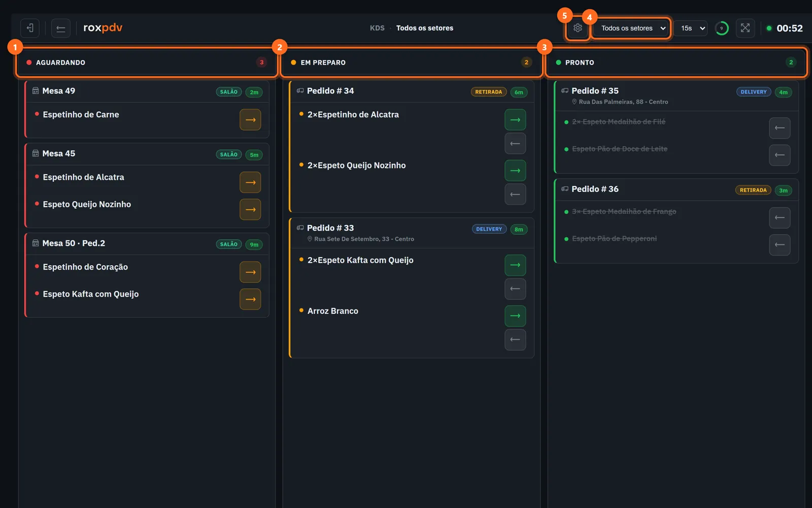Mark 2×Espeto Queijo Nozinho as ready
This screenshot has height=508, width=812.
(515, 171)
